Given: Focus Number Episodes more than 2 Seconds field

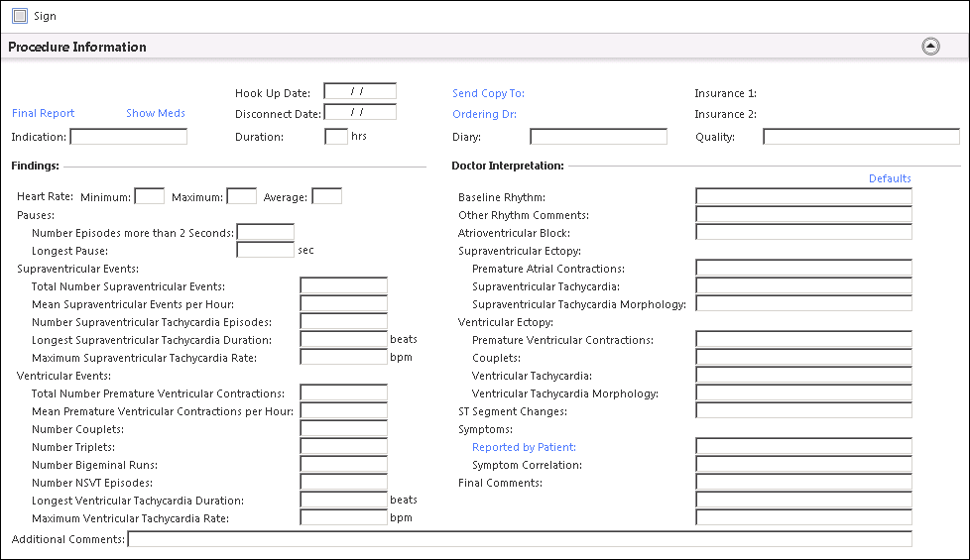Looking at the screenshot, I should 266,232.
